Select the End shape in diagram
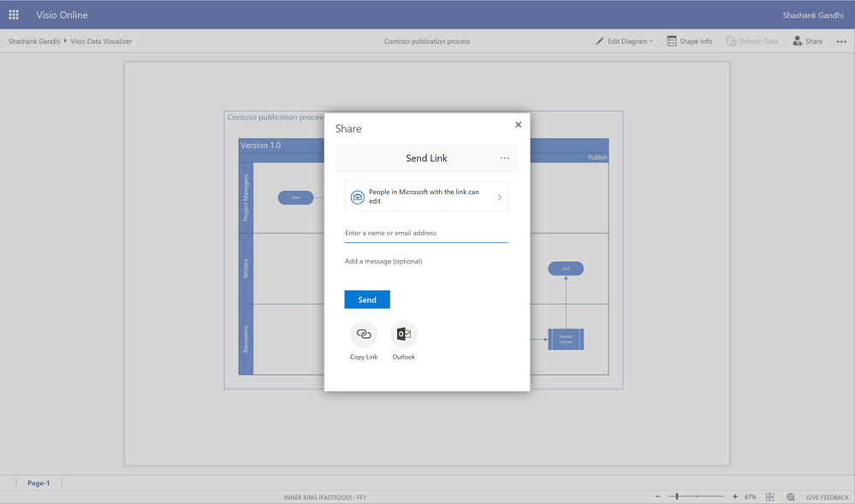 coord(566,269)
